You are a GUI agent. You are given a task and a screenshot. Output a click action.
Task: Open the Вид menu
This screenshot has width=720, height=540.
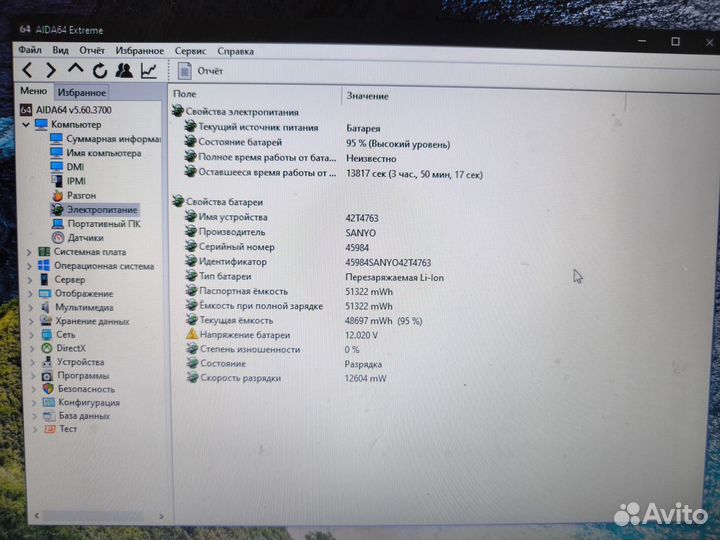[x=60, y=50]
